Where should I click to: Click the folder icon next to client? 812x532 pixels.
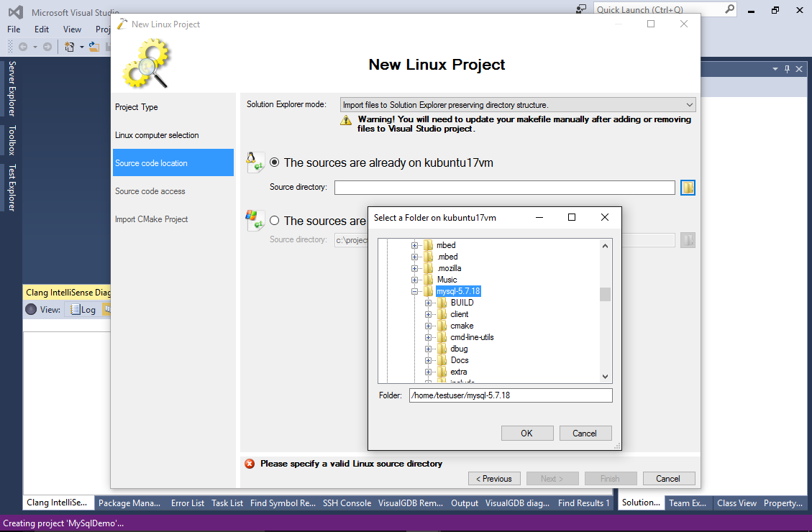click(442, 314)
